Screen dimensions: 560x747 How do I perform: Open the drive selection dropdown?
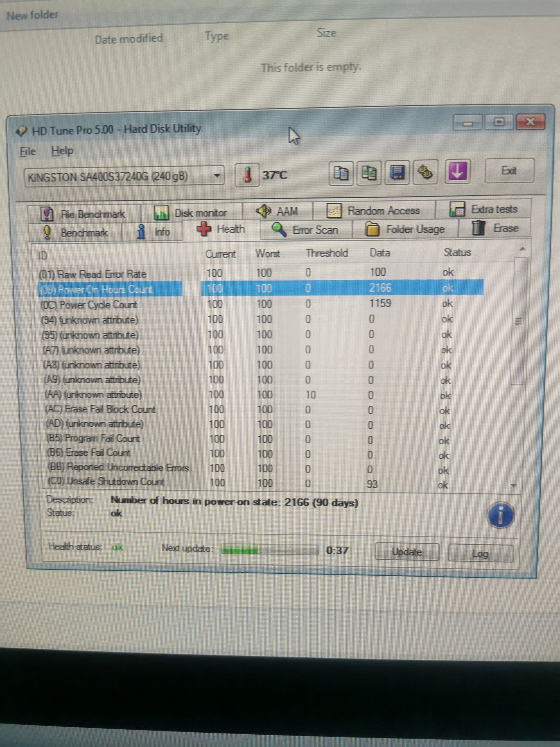click(124, 177)
